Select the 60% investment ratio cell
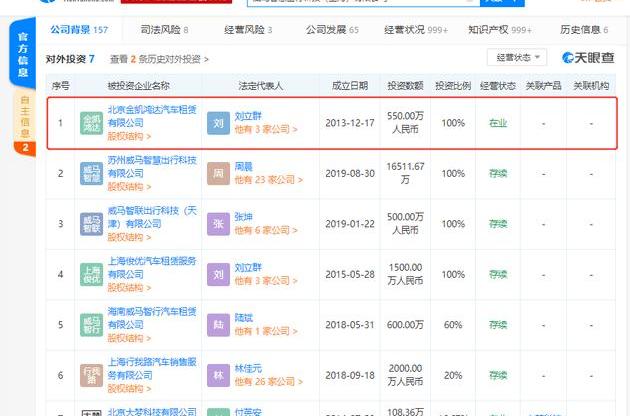 click(x=453, y=325)
